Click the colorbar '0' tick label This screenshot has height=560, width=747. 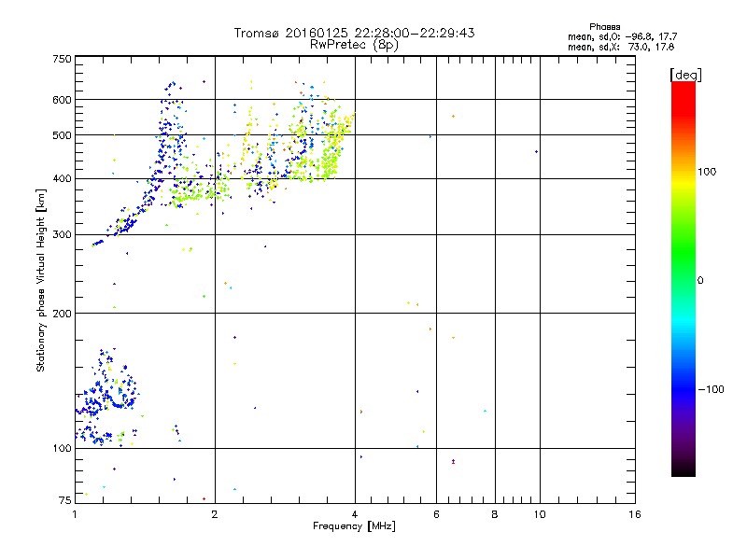pos(699,280)
